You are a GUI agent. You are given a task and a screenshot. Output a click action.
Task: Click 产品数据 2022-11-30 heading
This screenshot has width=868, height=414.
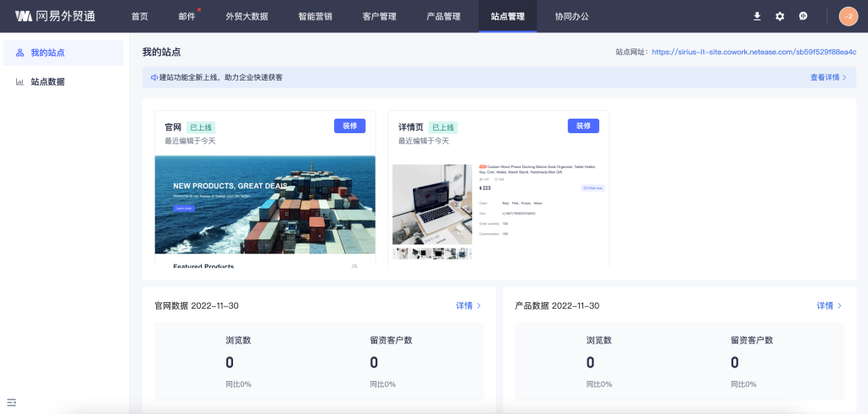[557, 305]
